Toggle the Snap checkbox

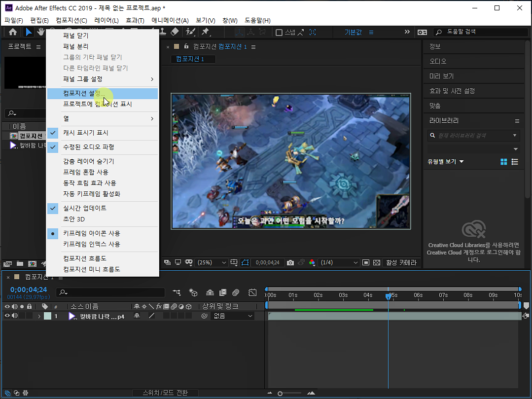[279, 33]
